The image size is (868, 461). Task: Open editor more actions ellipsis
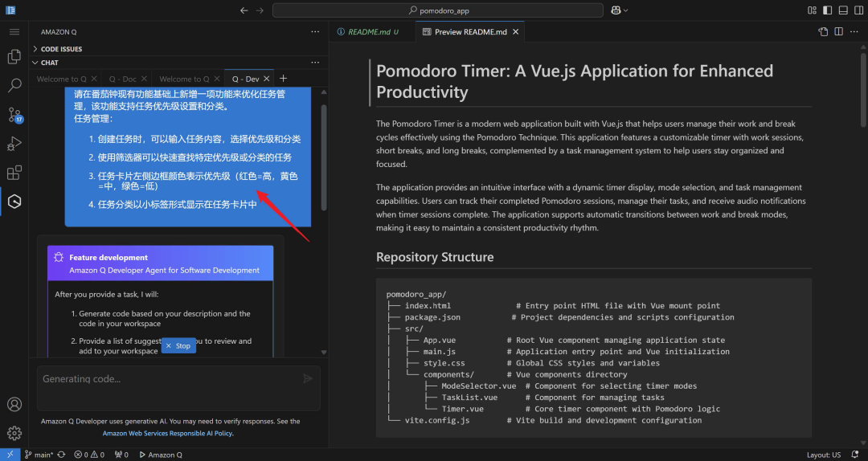pyautogui.click(x=854, y=32)
